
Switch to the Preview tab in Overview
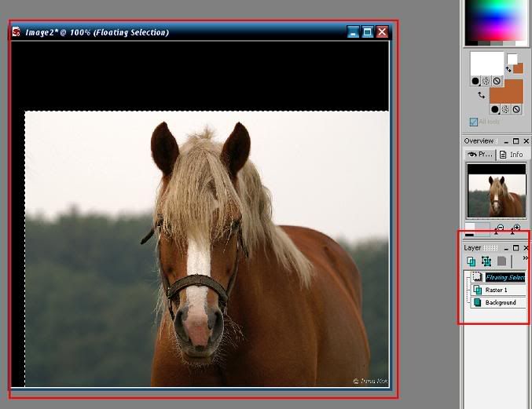[x=480, y=155]
